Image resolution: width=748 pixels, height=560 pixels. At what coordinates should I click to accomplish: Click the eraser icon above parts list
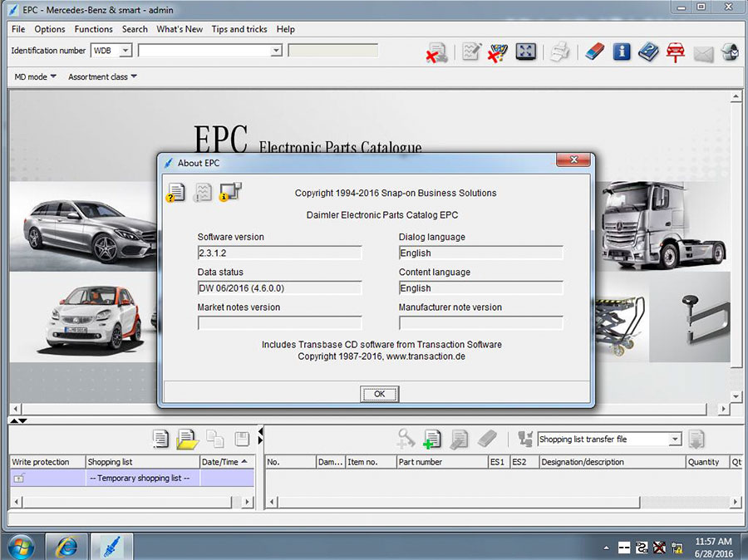[488, 439]
